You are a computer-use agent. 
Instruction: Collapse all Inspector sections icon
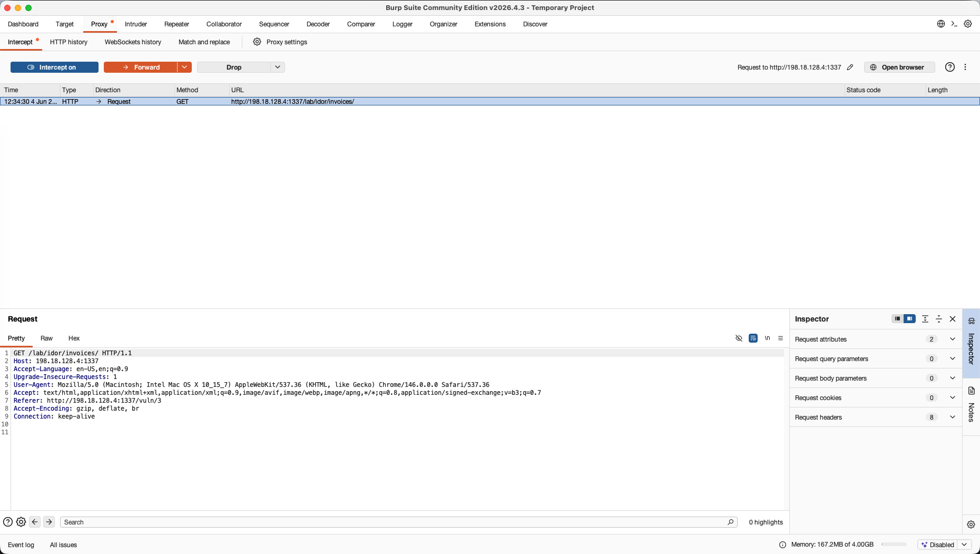938,319
